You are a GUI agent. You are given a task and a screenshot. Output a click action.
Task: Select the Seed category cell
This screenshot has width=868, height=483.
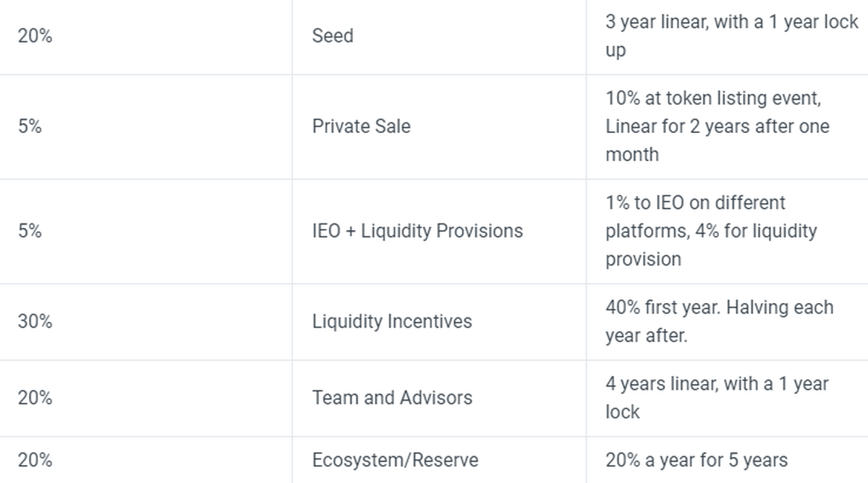point(333,36)
